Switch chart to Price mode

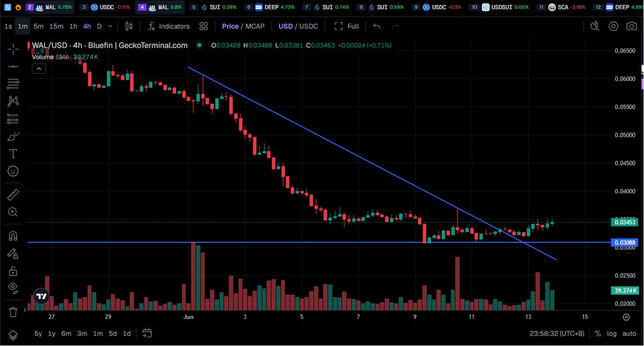tap(230, 26)
